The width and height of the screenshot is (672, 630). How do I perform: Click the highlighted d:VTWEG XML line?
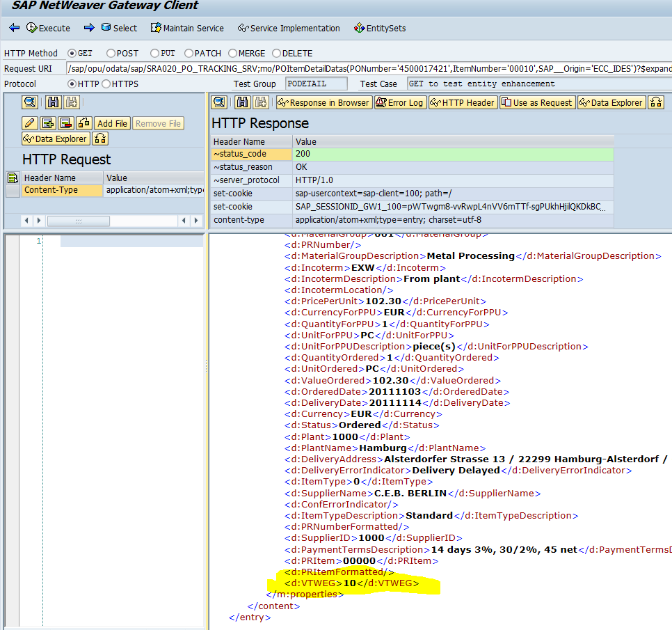[x=351, y=583]
